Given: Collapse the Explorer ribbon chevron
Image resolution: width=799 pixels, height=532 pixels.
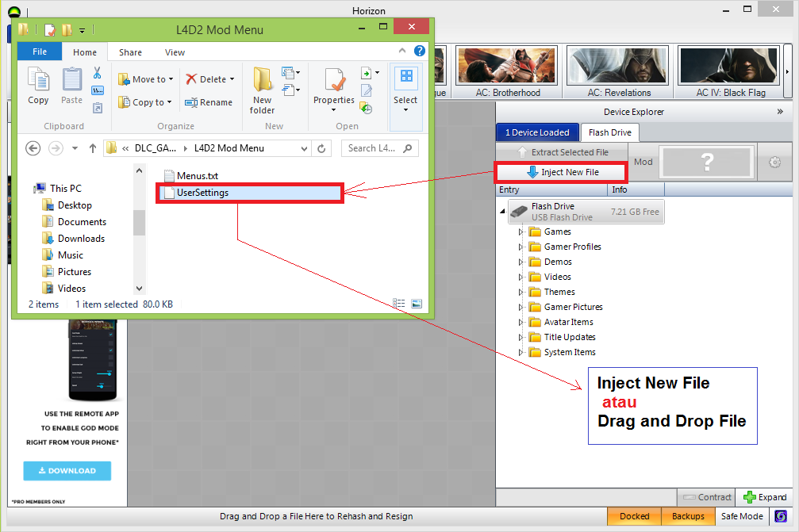Looking at the screenshot, I should click(x=402, y=51).
